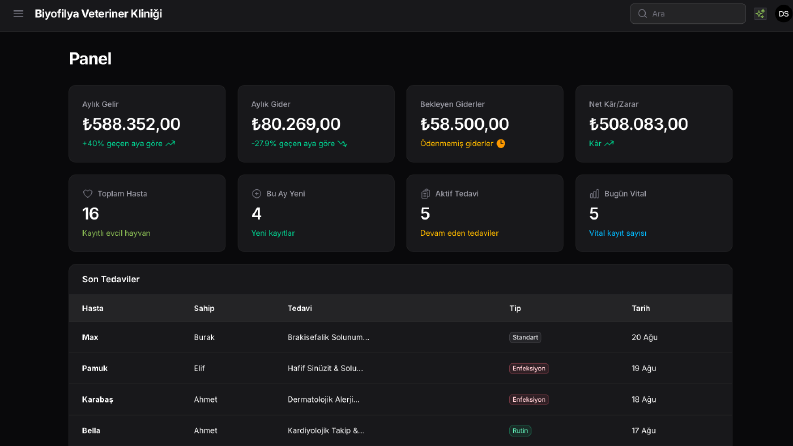Click Yeni kayıtlar text
The height and width of the screenshot is (446, 793).
pyautogui.click(x=273, y=233)
